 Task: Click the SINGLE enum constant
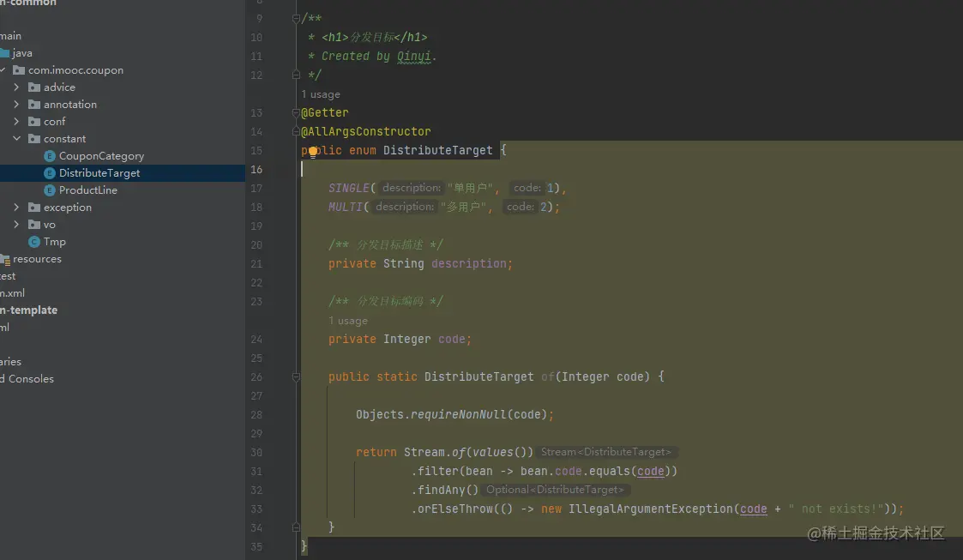[349, 188]
